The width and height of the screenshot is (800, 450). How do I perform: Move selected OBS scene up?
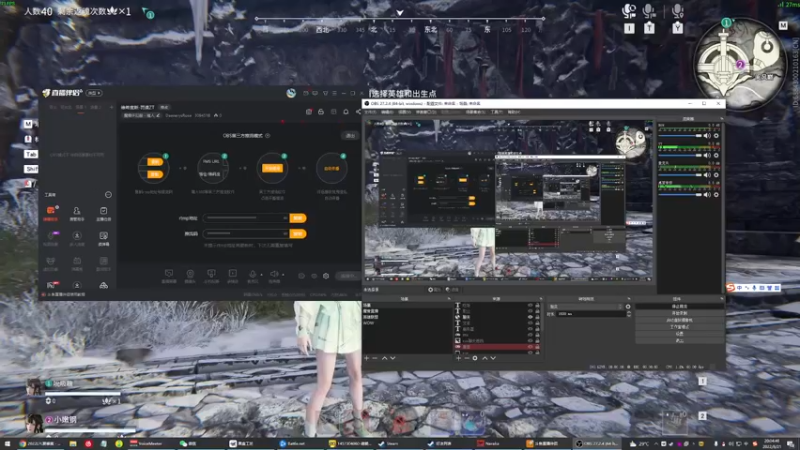point(384,358)
